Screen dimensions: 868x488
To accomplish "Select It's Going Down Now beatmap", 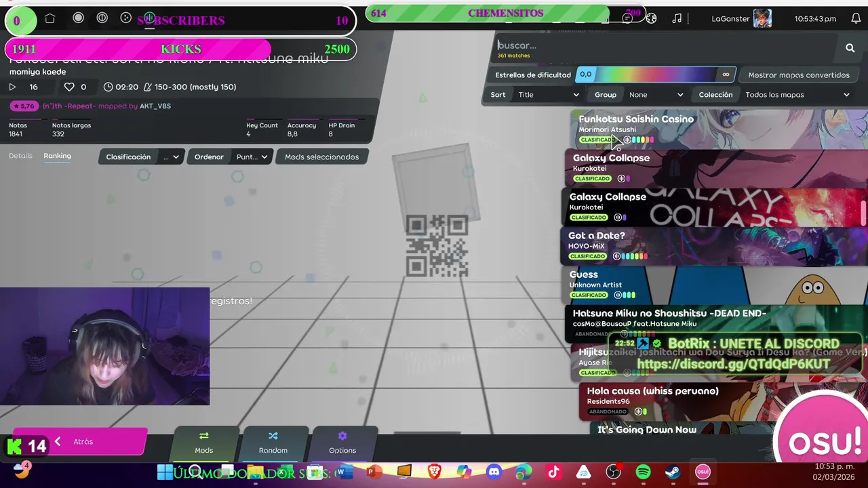I will click(x=682, y=429).
